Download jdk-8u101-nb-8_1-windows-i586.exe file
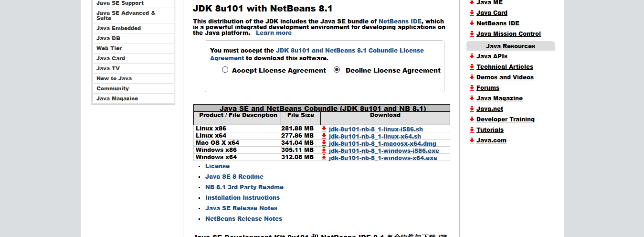Screen dimensions: 644x237 [x=383, y=151]
